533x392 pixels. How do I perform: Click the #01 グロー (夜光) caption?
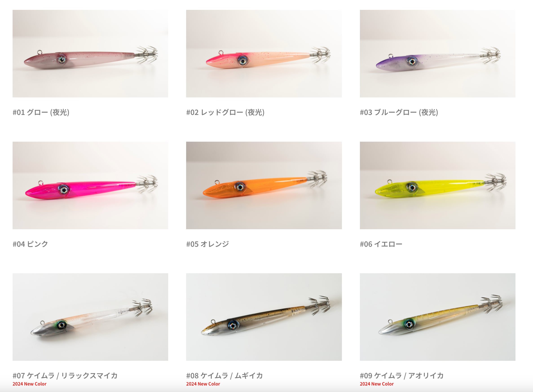pos(41,112)
